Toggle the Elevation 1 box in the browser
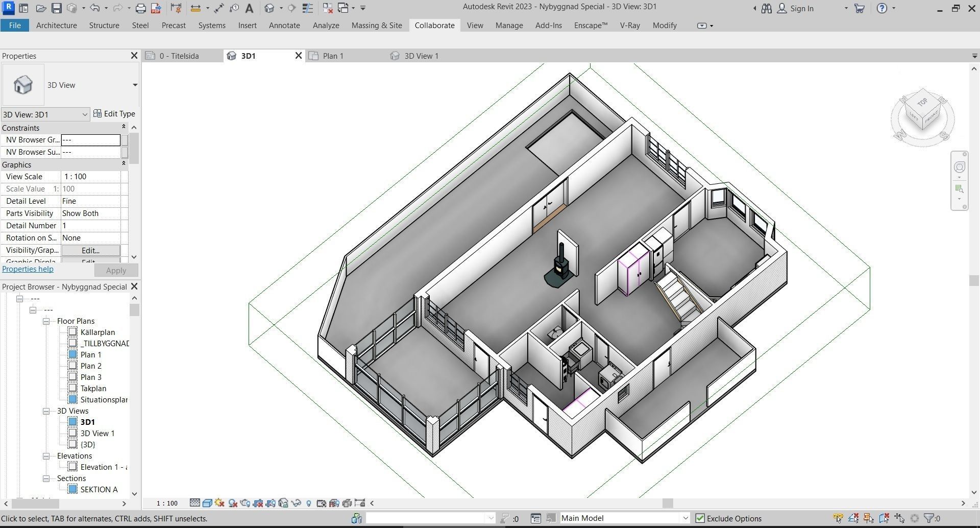This screenshot has height=528, width=980. [72, 467]
